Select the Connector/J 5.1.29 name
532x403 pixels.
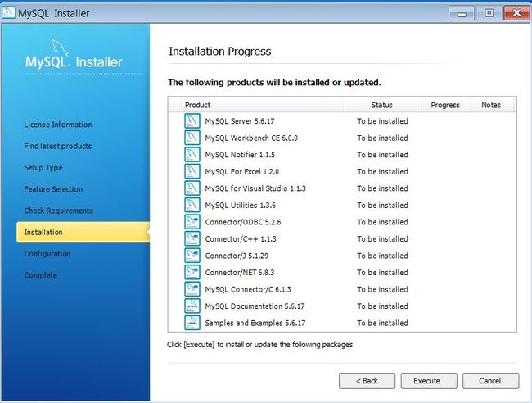point(237,256)
